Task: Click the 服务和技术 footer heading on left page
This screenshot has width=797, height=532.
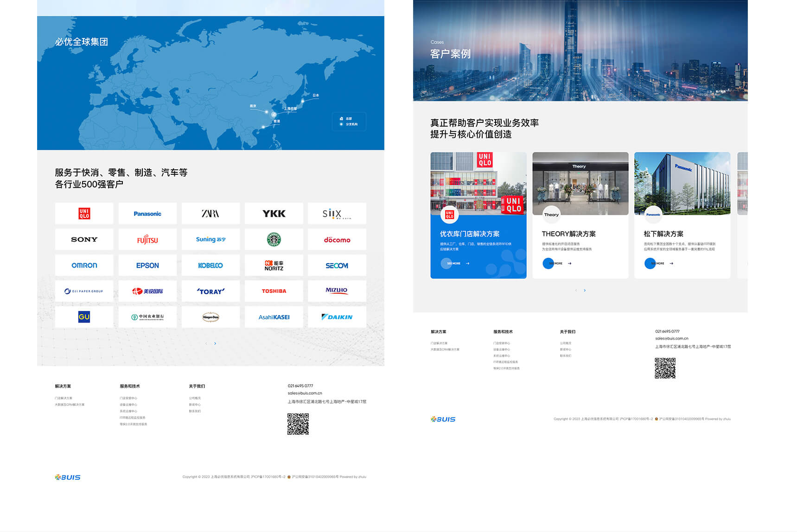Action: pyautogui.click(x=130, y=386)
